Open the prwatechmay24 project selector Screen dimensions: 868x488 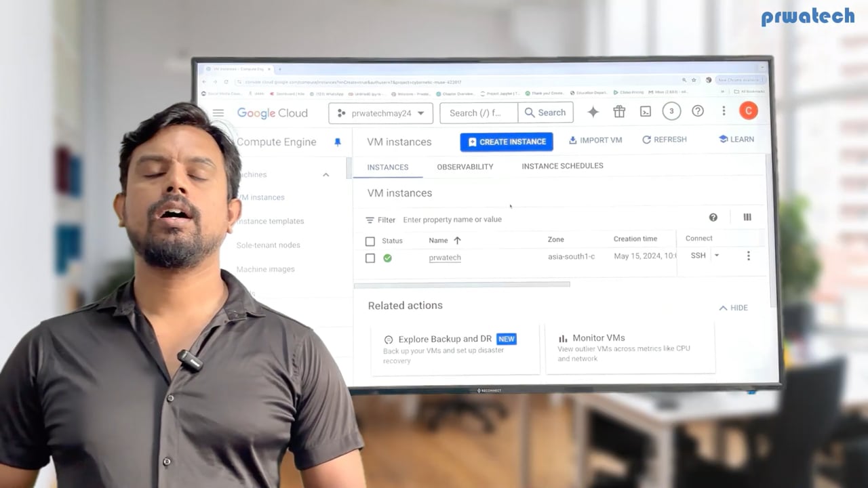point(380,113)
